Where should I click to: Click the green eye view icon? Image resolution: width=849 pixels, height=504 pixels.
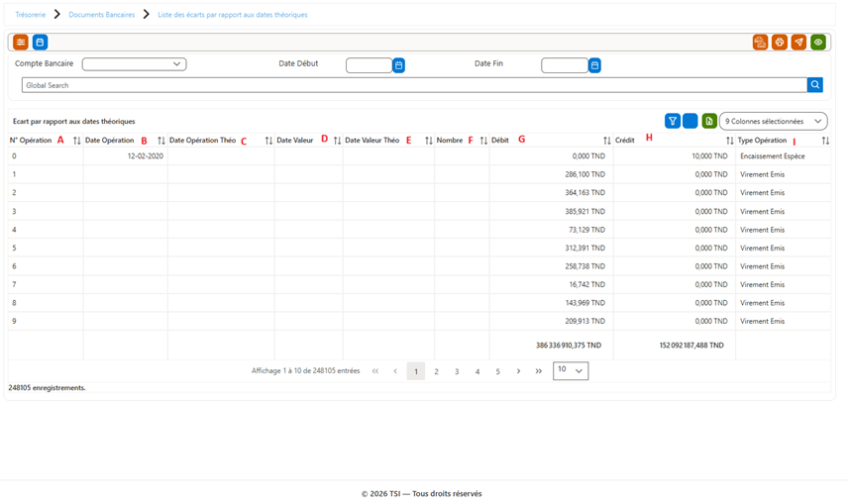click(x=818, y=43)
